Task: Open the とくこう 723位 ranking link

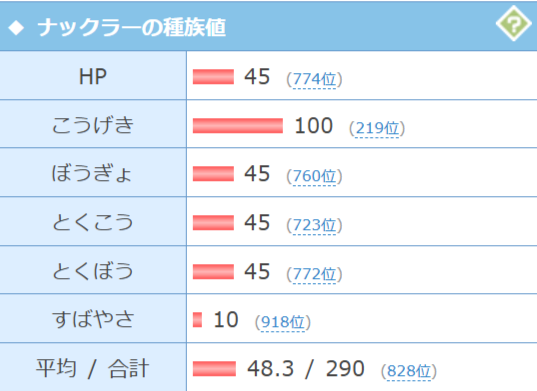Action: tap(314, 225)
